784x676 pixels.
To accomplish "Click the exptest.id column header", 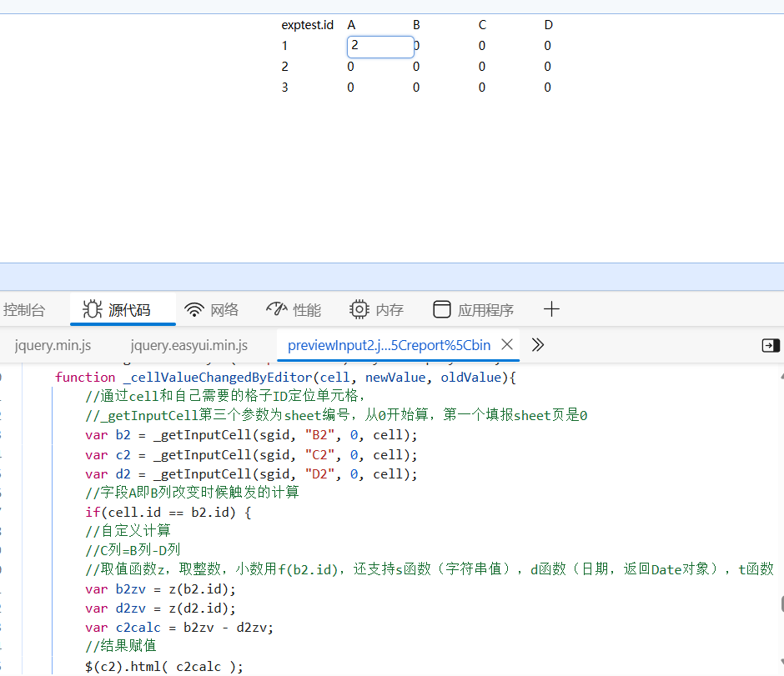I will tap(308, 25).
